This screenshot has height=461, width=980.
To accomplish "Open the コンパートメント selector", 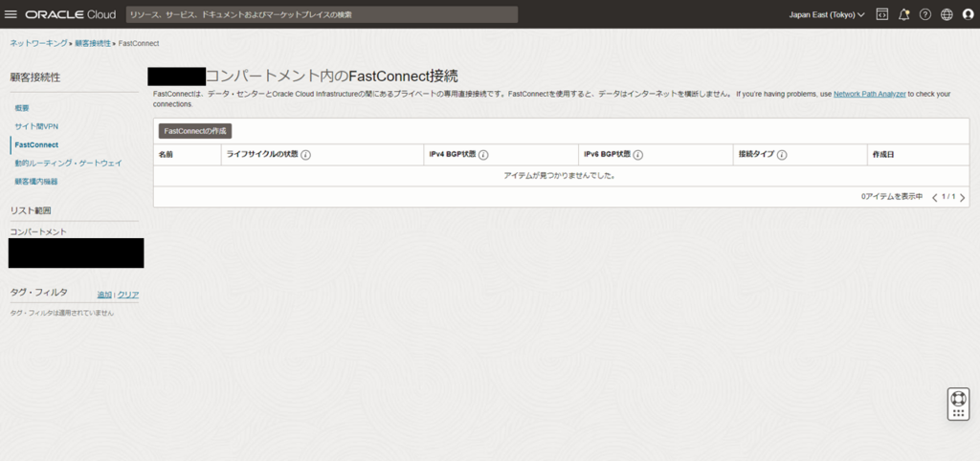I will [x=77, y=253].
